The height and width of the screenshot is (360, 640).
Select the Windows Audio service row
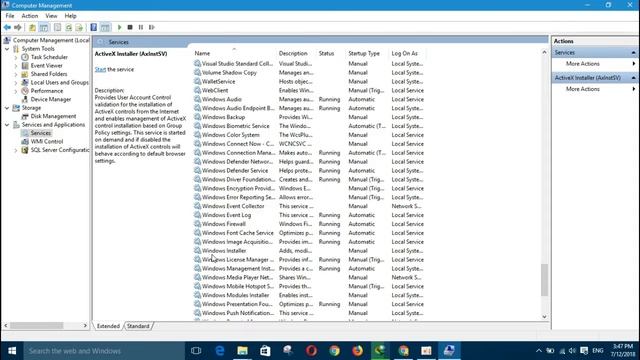[309, 99]
